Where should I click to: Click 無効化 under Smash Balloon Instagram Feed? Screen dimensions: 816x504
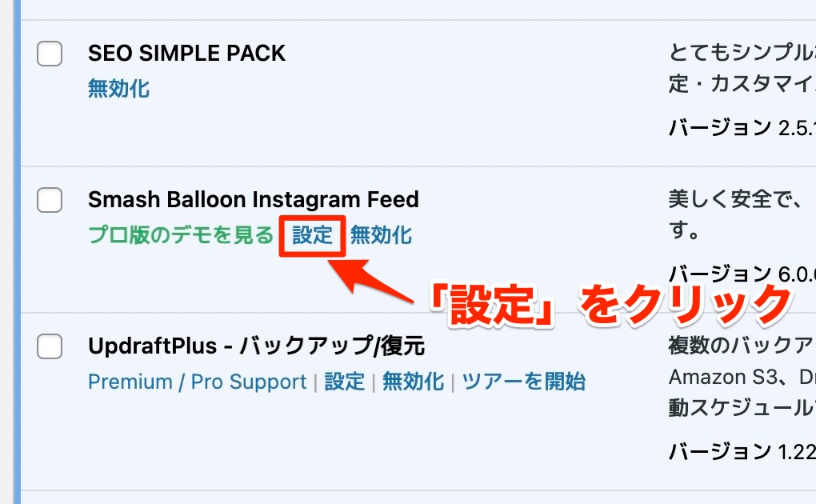tap(381, 235)
